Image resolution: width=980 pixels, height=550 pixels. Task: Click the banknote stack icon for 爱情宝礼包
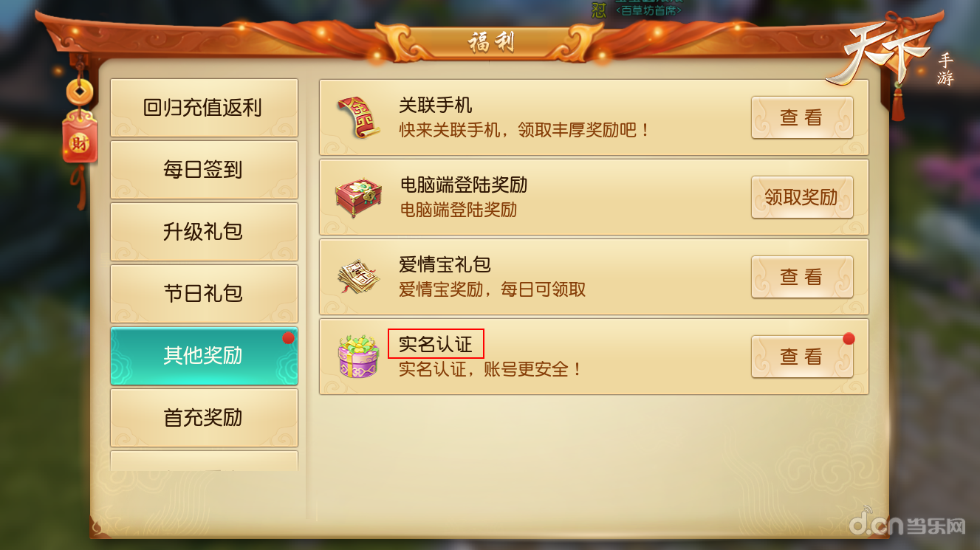[358, 277]
